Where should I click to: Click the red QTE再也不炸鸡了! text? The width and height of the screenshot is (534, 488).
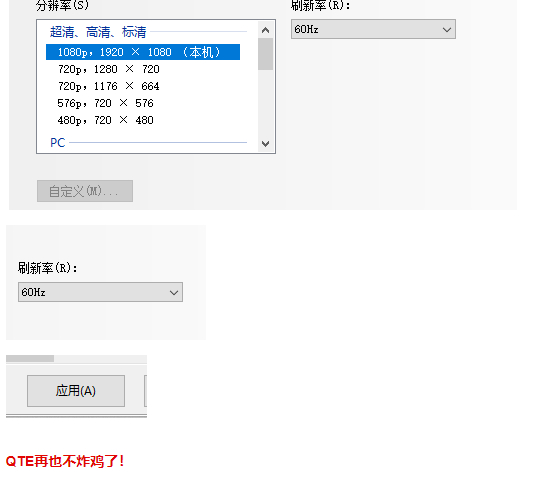pyautogui.click(x=65, y=461)
